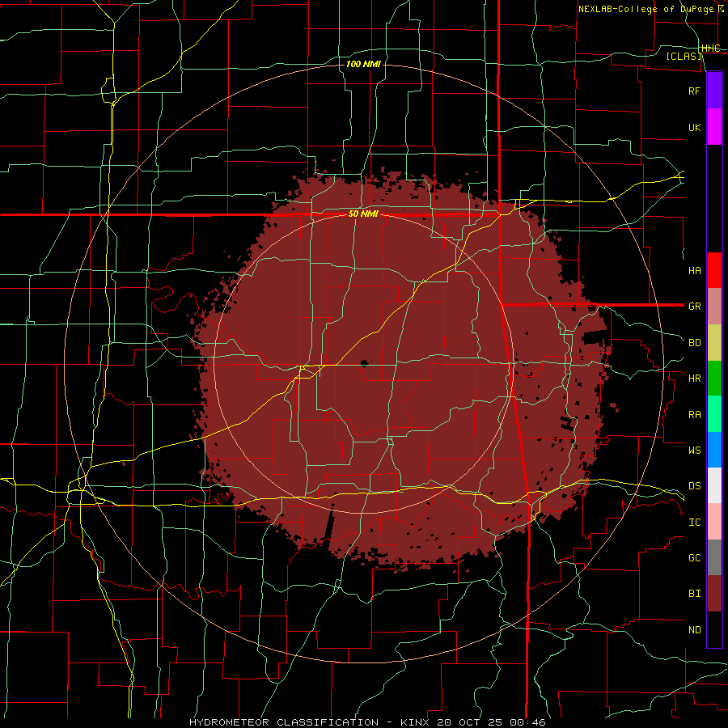Click the '100 NMI' range ring label
728x728 pixels.
[x=363, y=64]
